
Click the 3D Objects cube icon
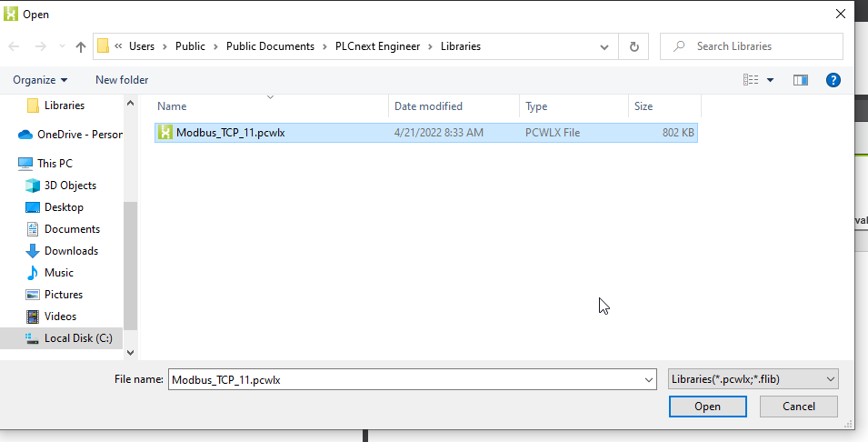tap(33, 186)
